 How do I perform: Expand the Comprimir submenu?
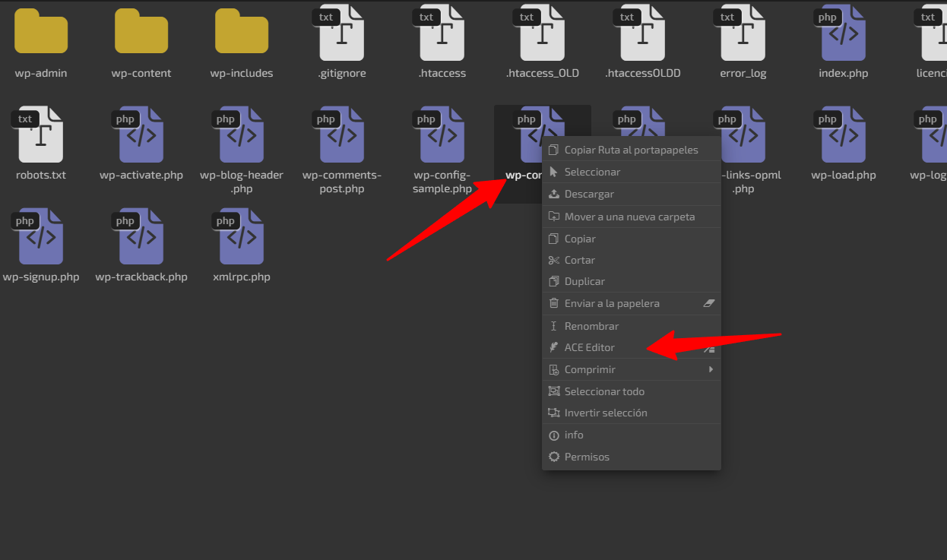pyautogui.click(x=631, y=369)
